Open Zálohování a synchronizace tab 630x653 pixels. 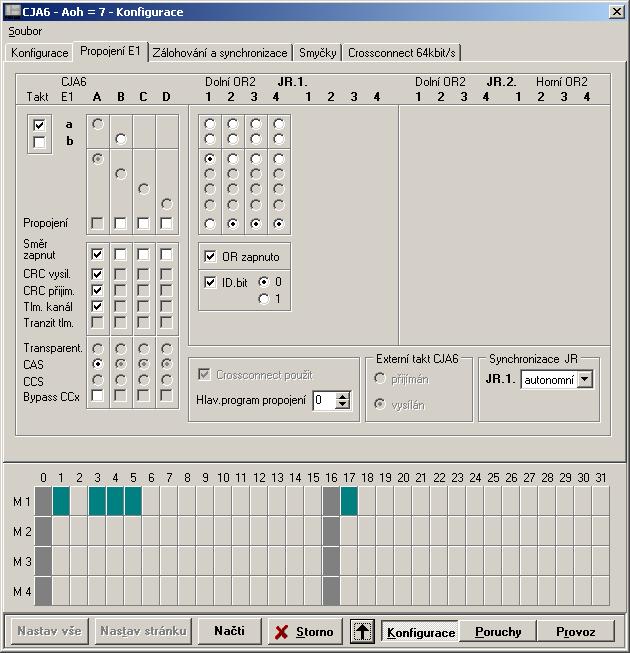point(220,53)
